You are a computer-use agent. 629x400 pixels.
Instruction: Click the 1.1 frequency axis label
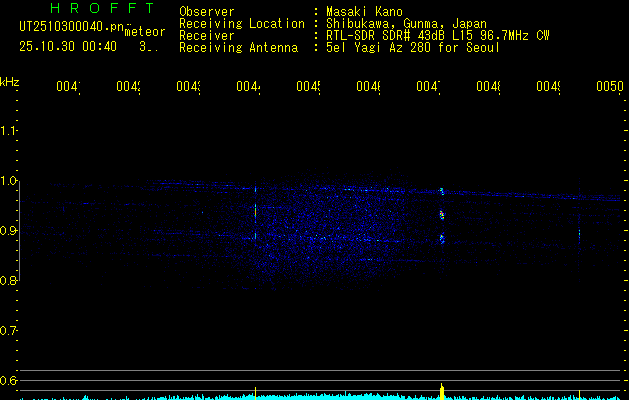[x=8, y=131]
